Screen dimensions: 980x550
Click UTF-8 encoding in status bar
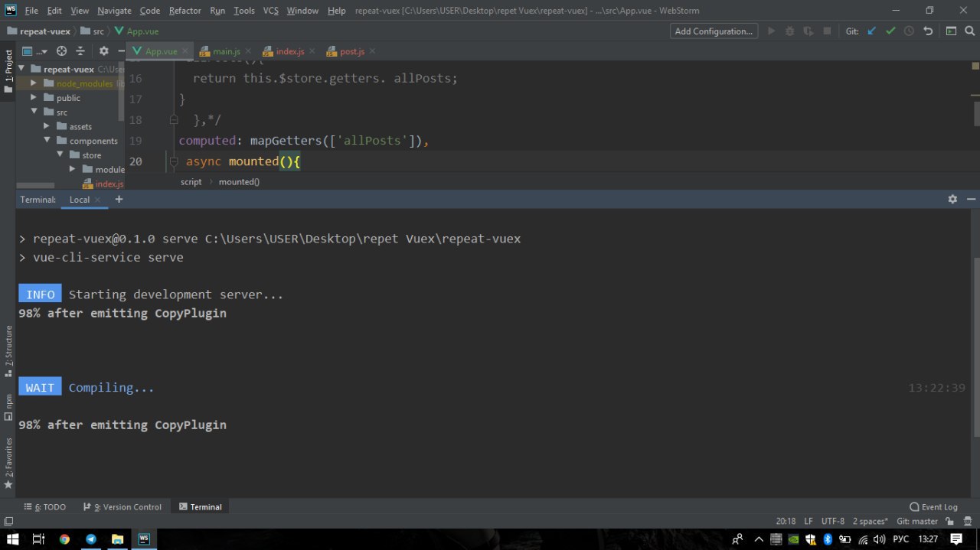[833, 521]
